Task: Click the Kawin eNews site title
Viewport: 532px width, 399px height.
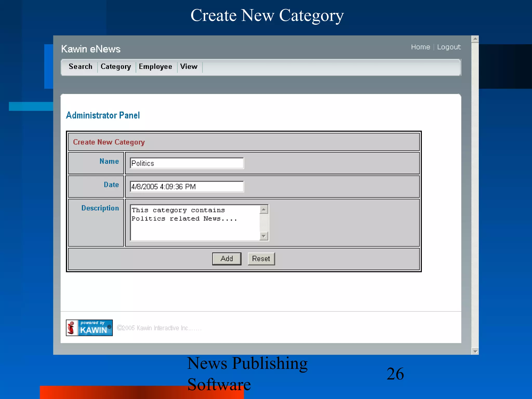Action: coord(91,49)
